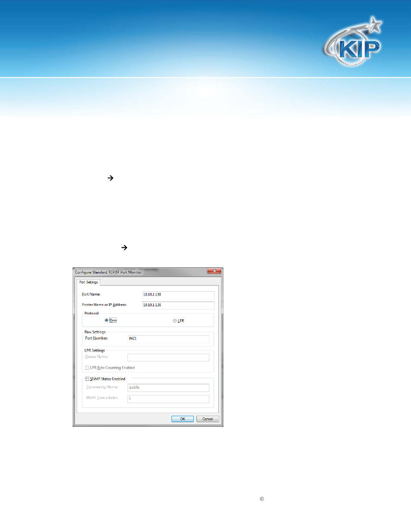The width and height of the screenshot is (411, 532).
Task: Click the Port Name input field
Action: (x=178, y=295)
